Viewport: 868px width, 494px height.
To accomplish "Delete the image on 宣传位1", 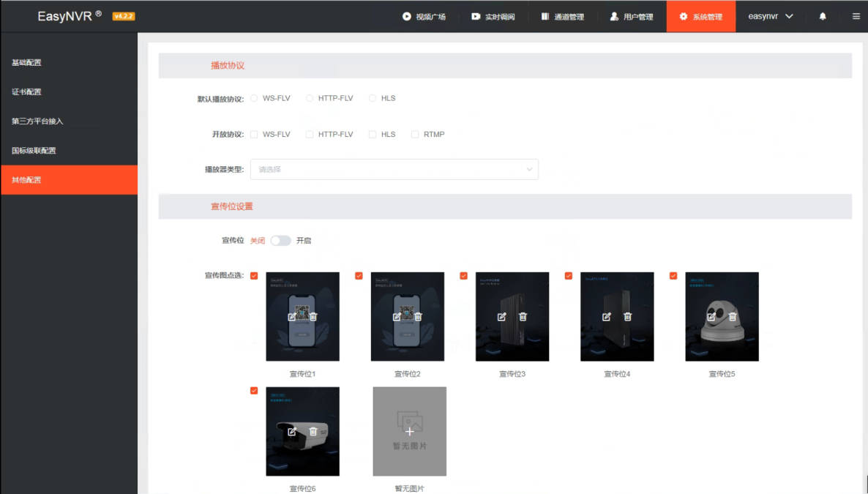I will [313, 317].
